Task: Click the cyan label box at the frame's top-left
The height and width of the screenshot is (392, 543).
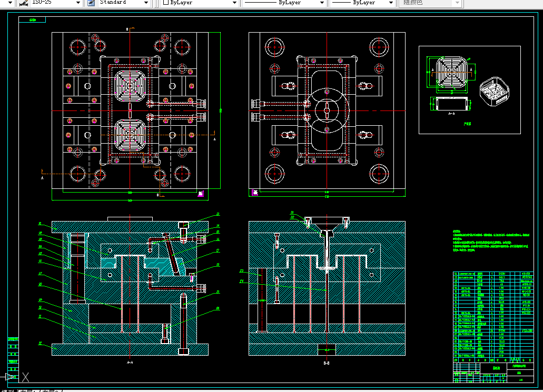Action: (32, 19)
